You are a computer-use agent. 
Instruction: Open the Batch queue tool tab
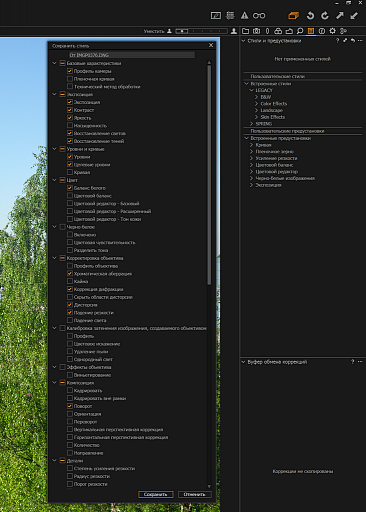click(343, 31)
